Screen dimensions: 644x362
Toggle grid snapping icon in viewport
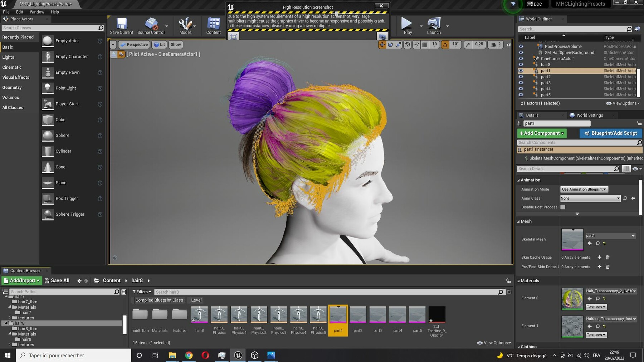click(x=425, y=45)
